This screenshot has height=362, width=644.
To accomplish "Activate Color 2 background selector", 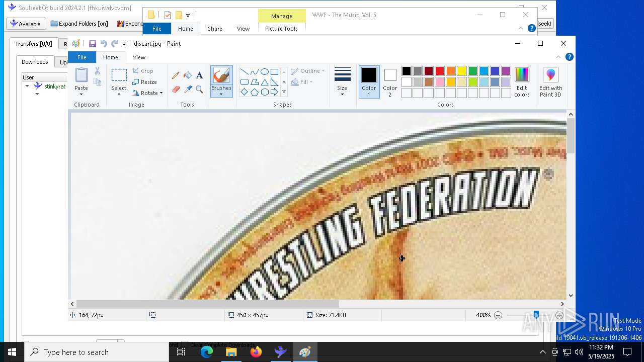I will coord(390,82).
